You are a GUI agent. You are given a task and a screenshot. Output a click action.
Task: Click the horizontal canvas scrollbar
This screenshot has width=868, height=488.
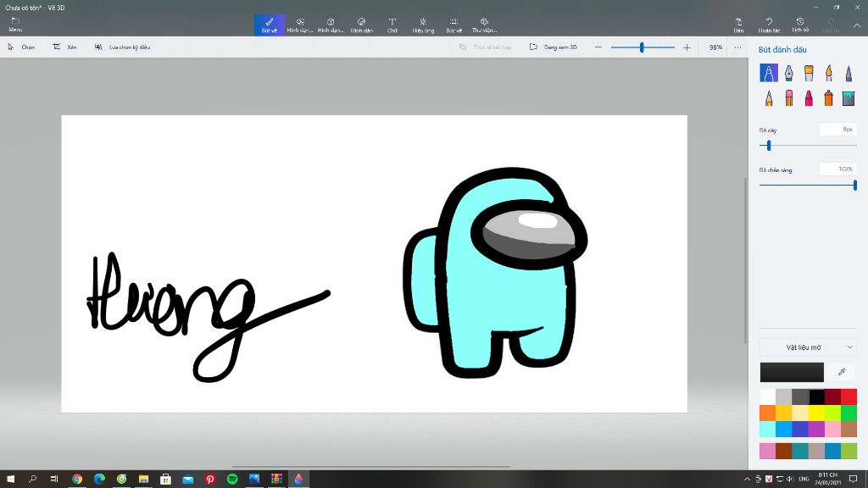(371, 467)
